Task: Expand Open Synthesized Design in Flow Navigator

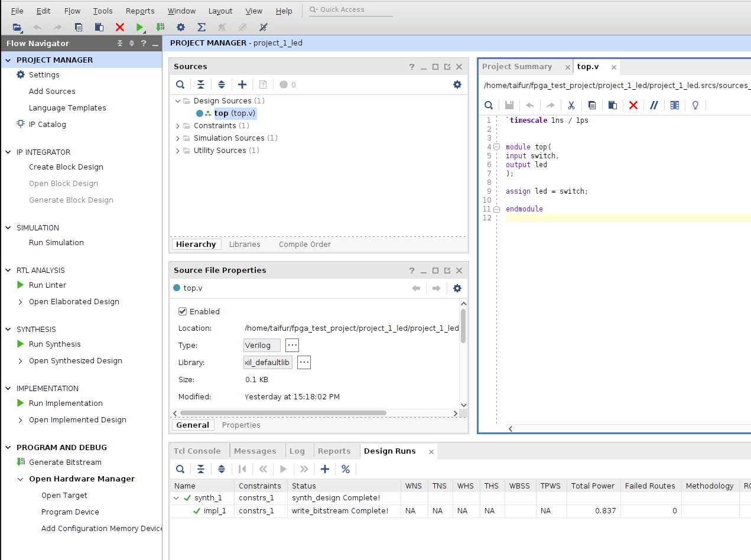Action: point(21,361)
